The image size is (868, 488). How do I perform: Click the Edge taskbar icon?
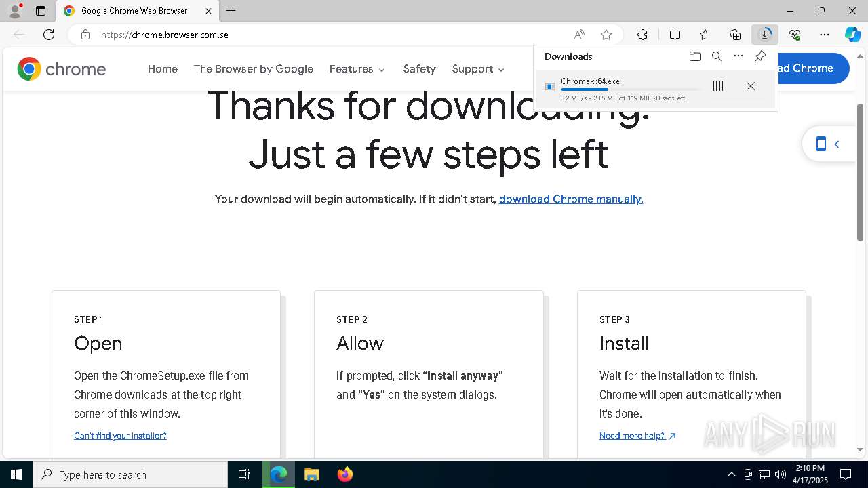click(x=279, y=474)
